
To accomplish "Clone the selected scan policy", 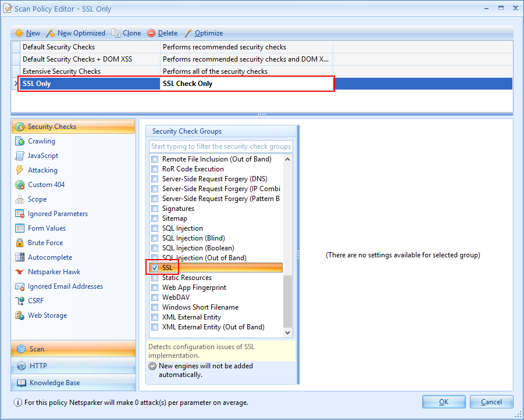I will click(x=126, y=33).
